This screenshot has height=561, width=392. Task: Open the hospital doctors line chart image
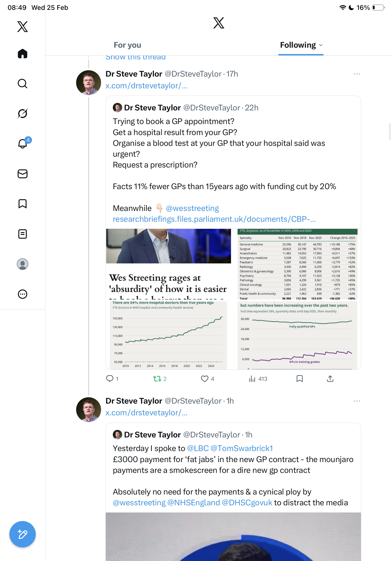point(168,335)
